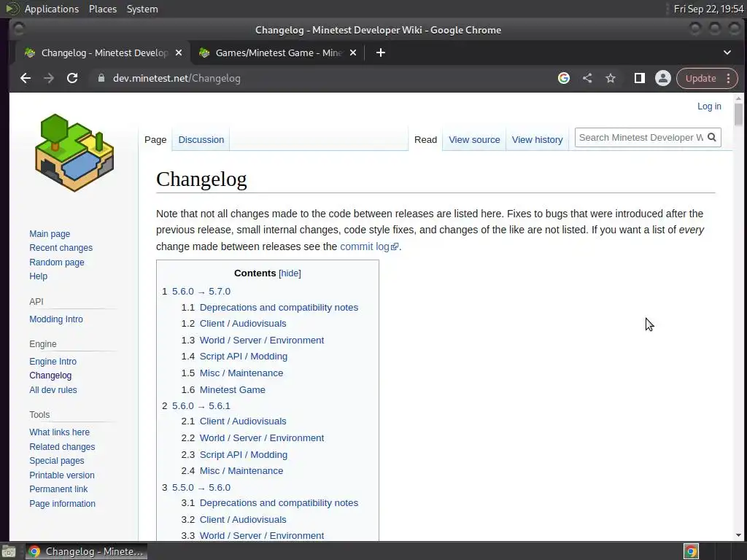Open the View history tab

coord(537,139)
